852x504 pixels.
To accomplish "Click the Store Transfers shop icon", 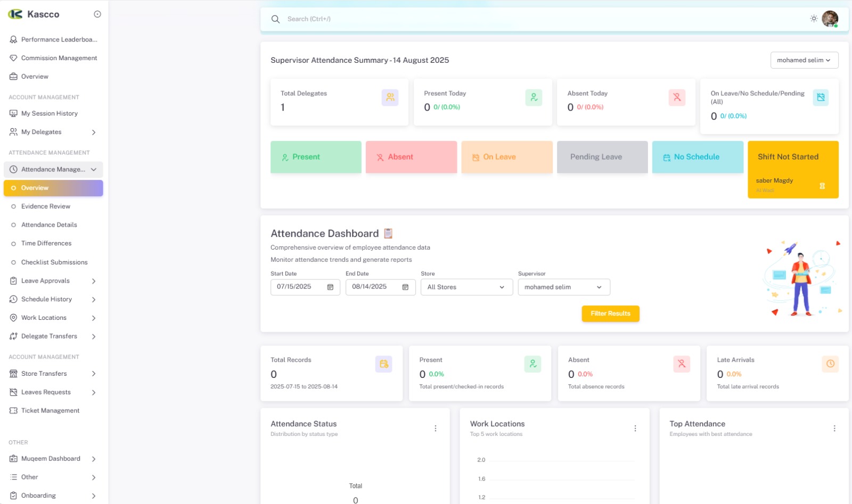I will (13, 374).
